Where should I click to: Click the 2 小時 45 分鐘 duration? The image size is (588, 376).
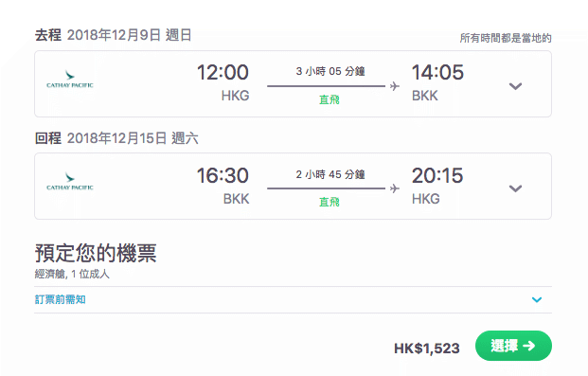coord(330,174)
